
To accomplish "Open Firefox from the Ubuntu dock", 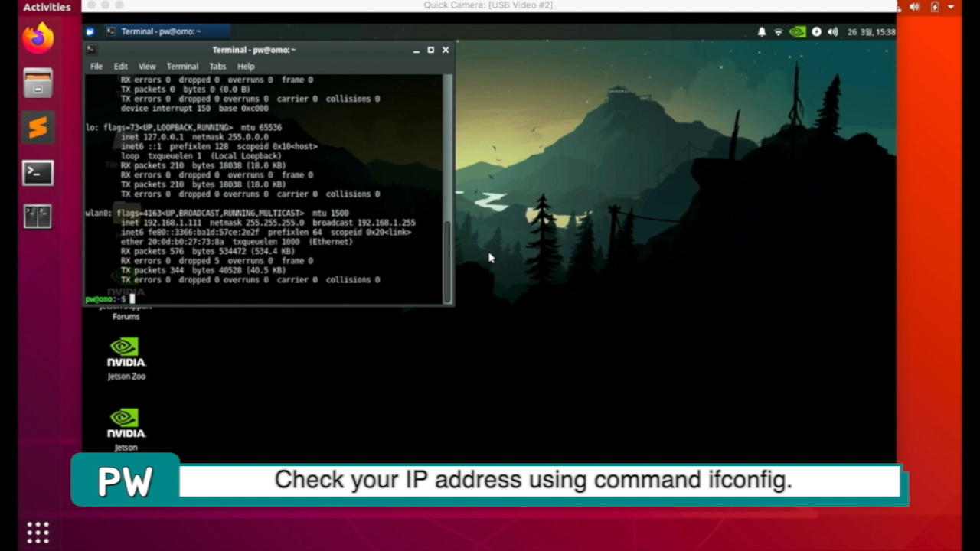I will coord(38,38).
